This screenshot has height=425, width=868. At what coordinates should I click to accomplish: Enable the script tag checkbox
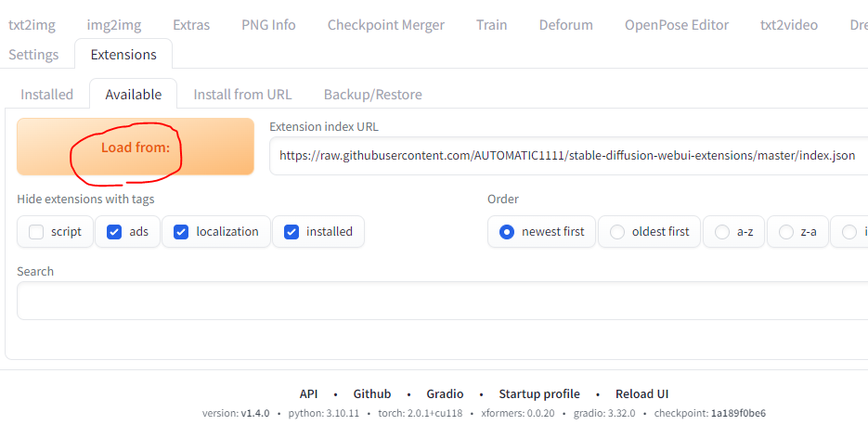(36, 232)
